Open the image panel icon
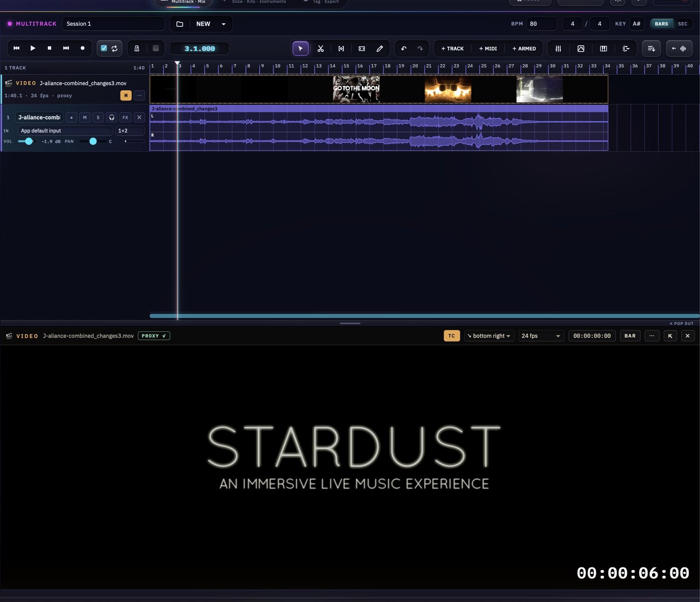This screenshot has height=602, width=700. [x=581, y=49]
